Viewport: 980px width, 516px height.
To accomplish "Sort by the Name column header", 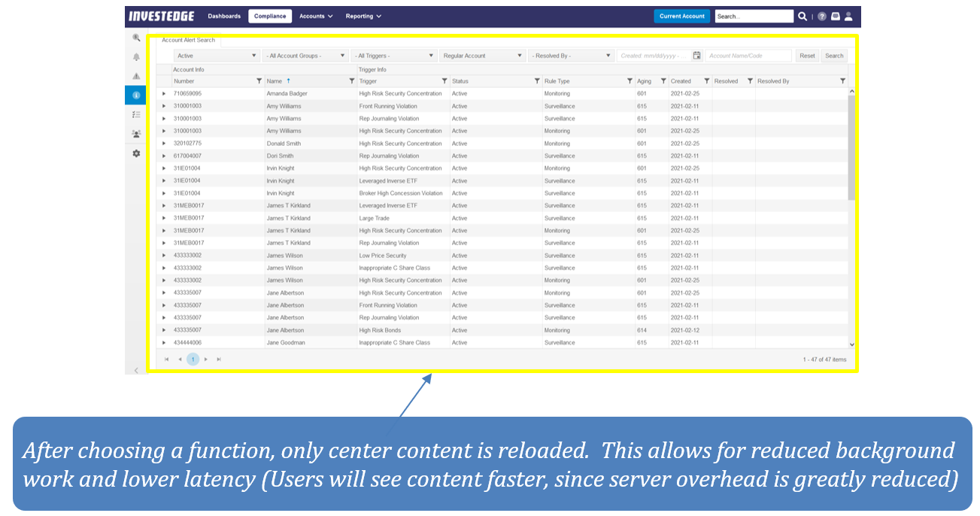I will pyautogui.click(x=275, y=81).
